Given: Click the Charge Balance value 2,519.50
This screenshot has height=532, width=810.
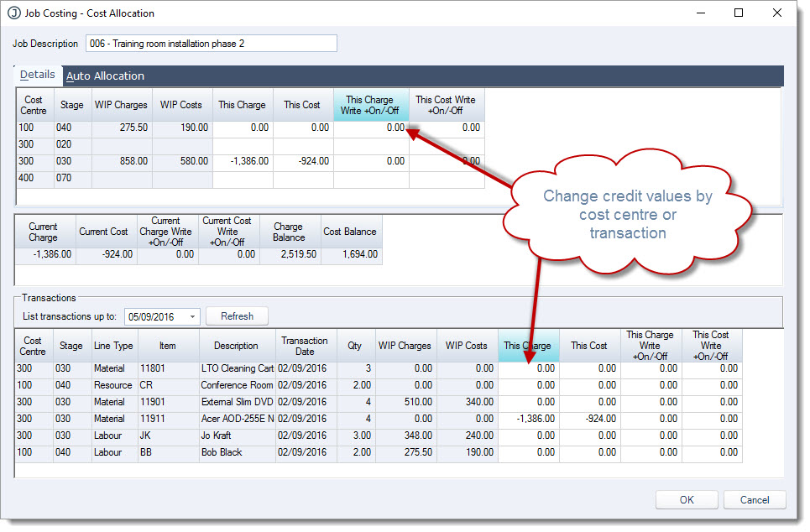Looking at the screenshot, I should pyautogui.click(x=290, y=254).
